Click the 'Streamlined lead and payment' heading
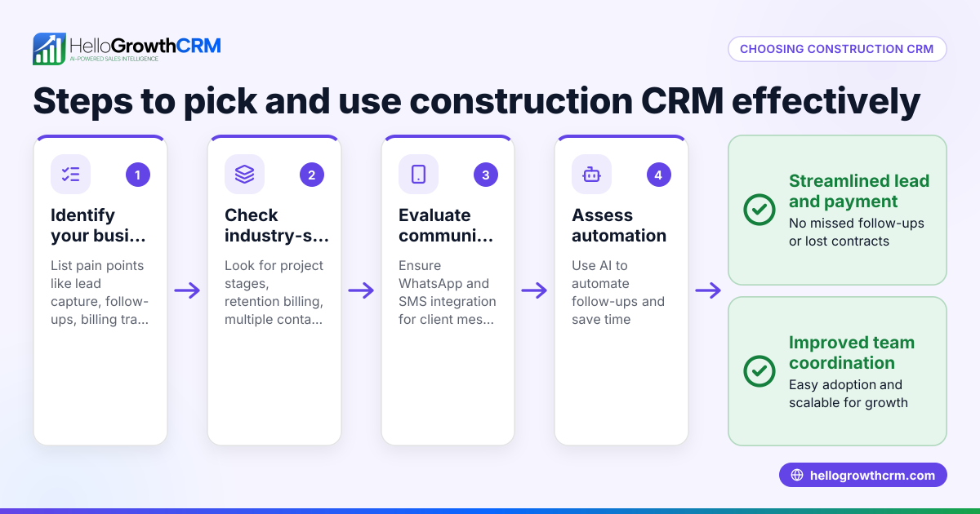 (859, 191)
